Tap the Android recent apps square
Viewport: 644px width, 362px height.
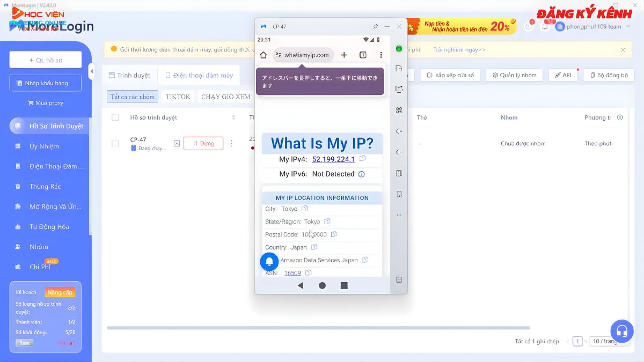click(x=344, y=286)
